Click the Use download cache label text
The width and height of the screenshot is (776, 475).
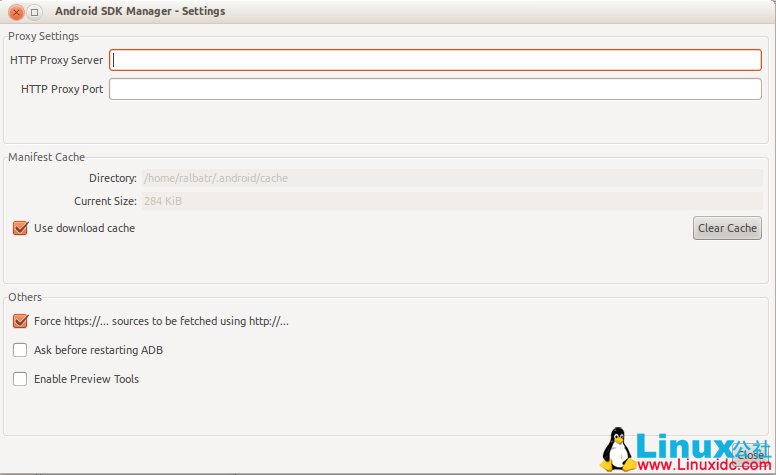[85, 228]
